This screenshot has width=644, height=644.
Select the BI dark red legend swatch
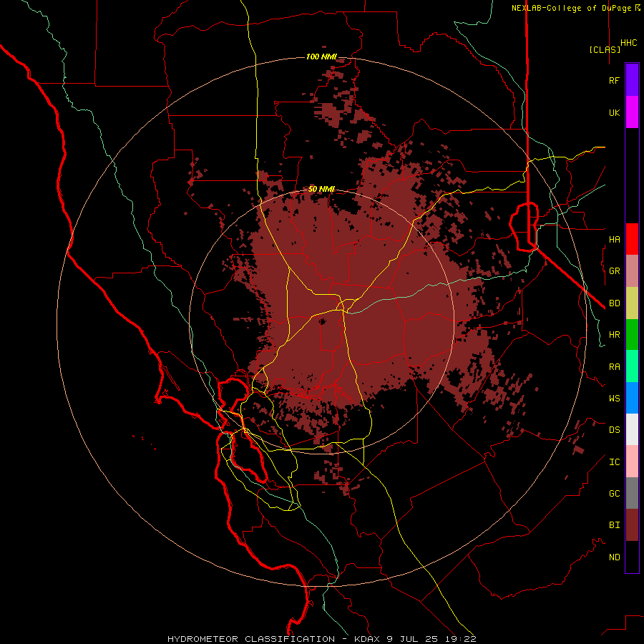(632, 525)
